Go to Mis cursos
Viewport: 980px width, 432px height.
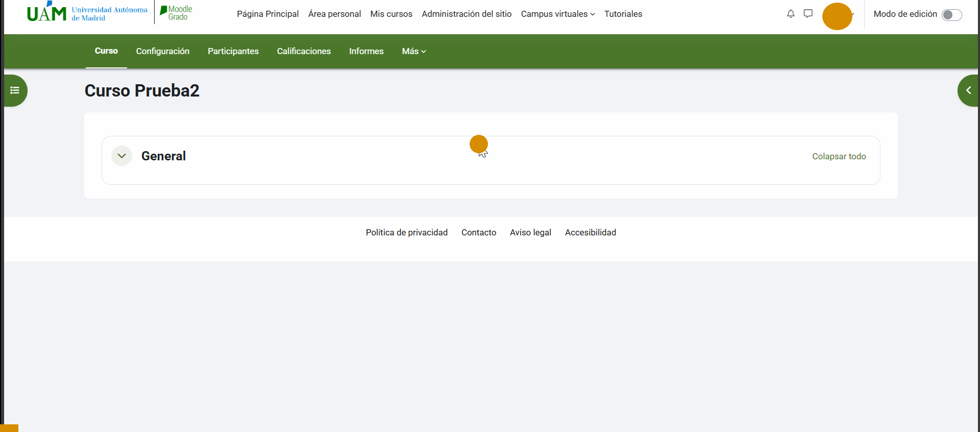coord(391,14)
